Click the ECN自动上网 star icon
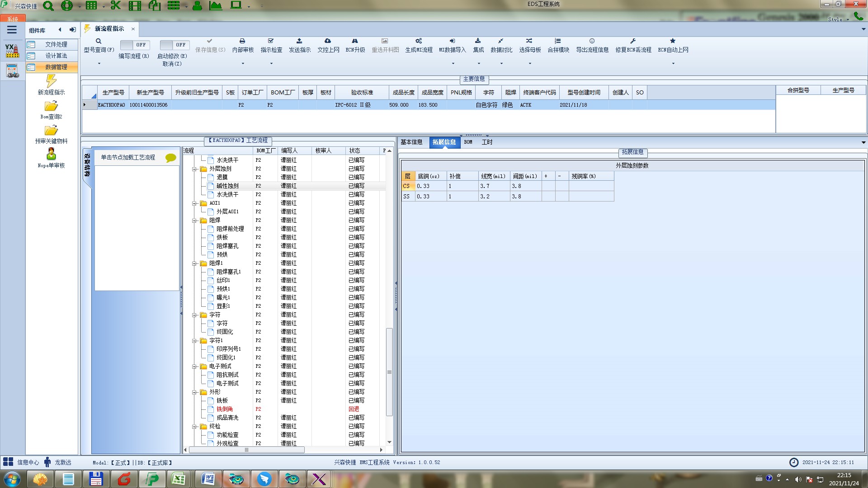 [673, 41]
